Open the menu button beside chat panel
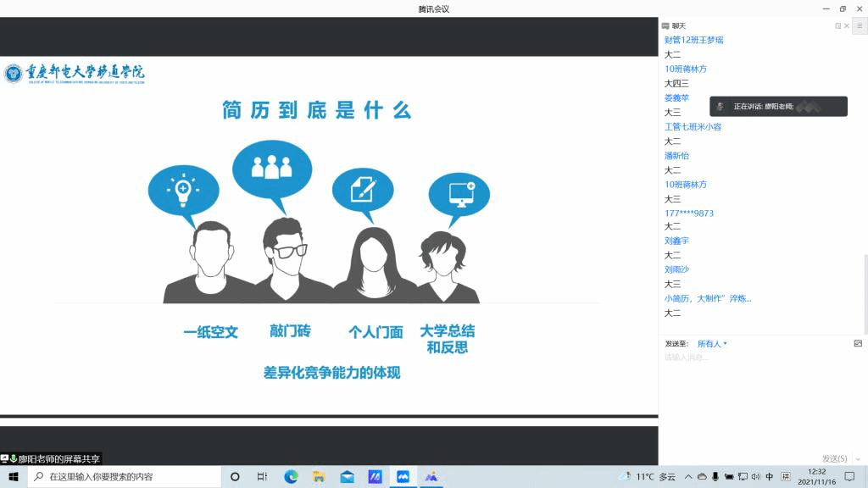This screenshot has height=488, width=868. pyautogui.click(x=860, y=26)
